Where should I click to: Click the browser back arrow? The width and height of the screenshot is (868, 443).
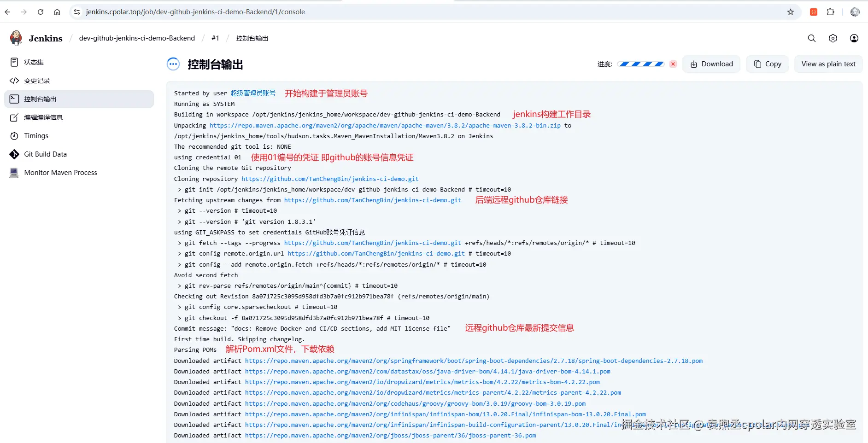tap(7, 12)
